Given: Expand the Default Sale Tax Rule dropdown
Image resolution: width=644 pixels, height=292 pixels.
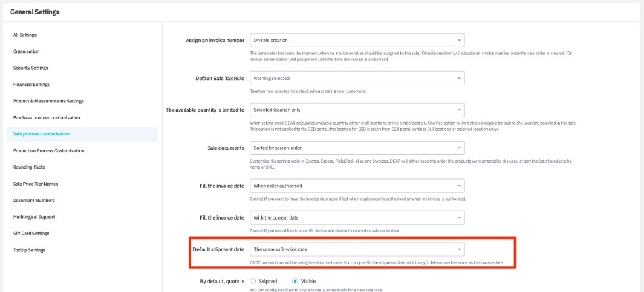Looking at the screenshot, I should click(356, 78).
